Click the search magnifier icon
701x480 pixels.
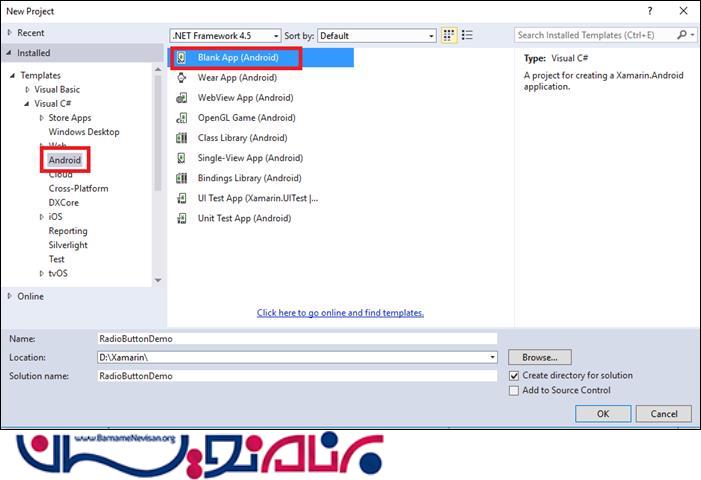(x=682, y=35)
